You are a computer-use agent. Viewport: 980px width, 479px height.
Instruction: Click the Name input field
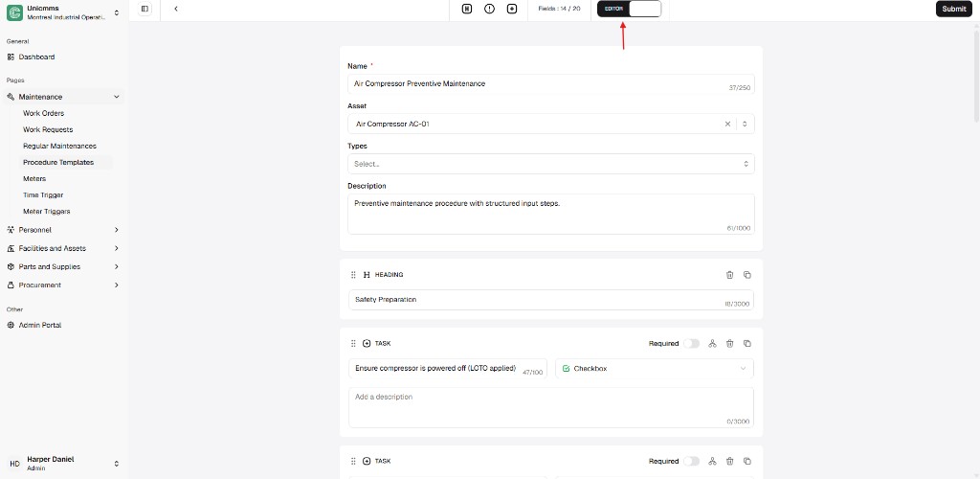(x=550, y=83)
